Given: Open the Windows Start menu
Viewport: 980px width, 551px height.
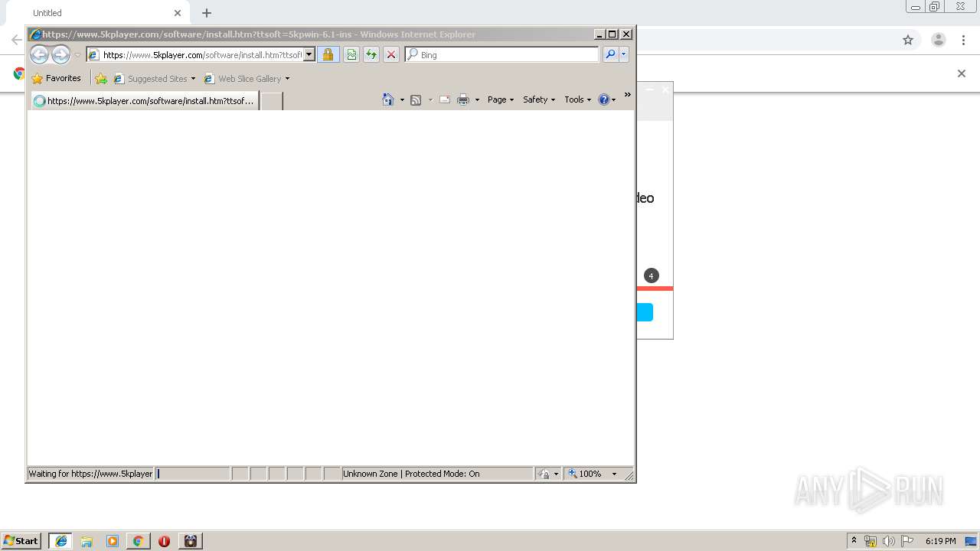Looking at the screenshot, I should coord(21,541).
